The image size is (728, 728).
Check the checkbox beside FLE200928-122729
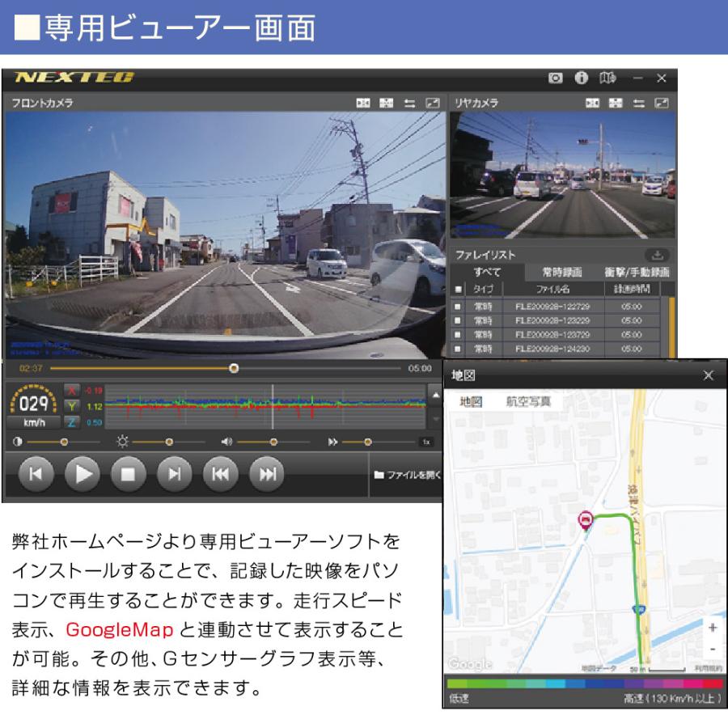point(459,307)
